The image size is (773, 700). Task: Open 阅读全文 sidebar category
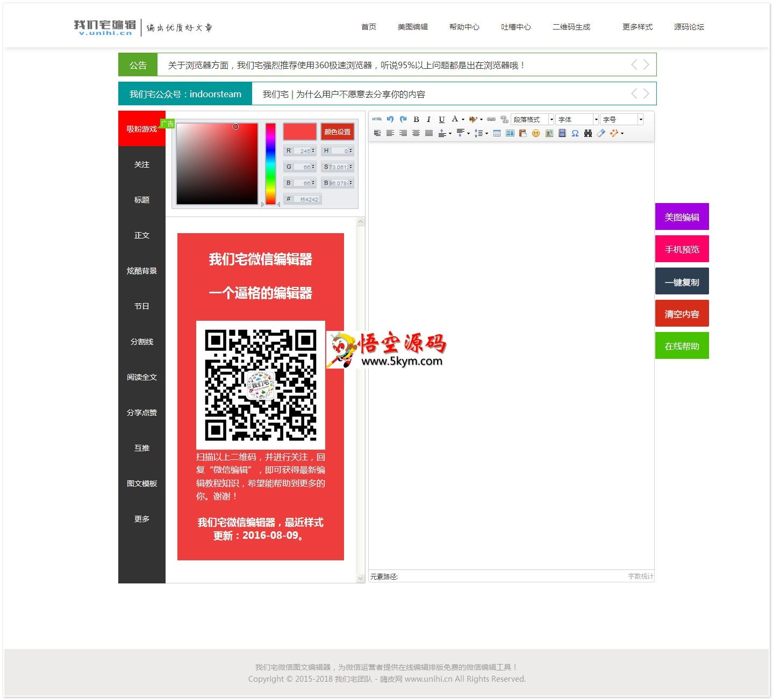(142, 377)
